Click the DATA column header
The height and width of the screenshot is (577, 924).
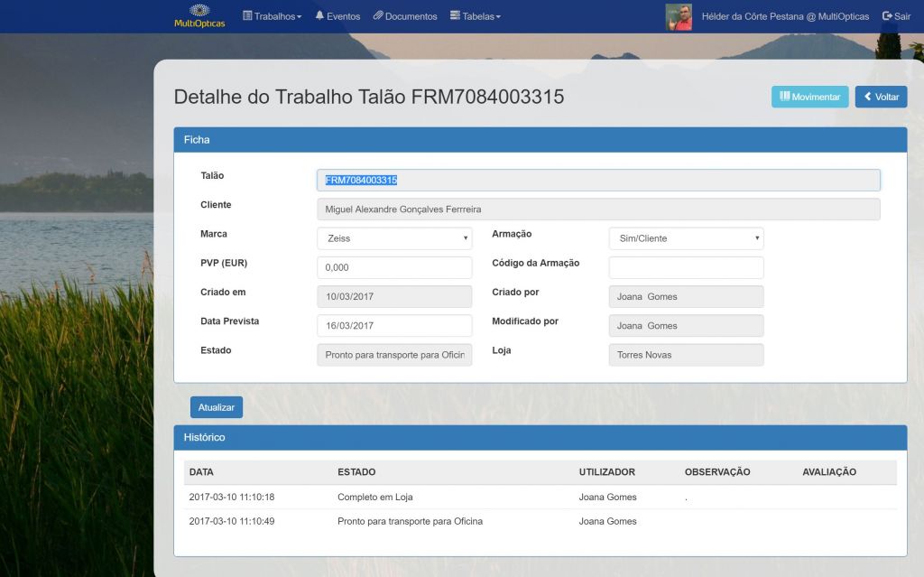click(201, 472)
